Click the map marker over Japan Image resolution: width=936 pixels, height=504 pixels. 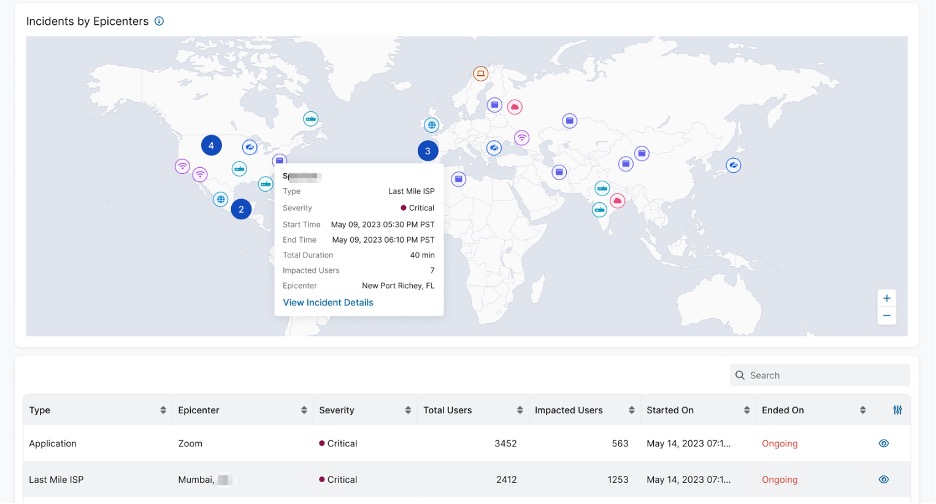click(734, 165)
